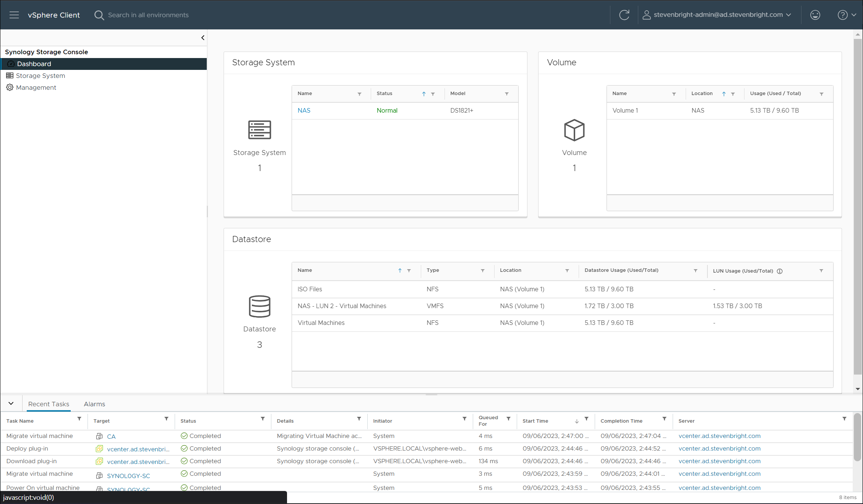Collapse the left navigation sidebar

click(203, 38)
